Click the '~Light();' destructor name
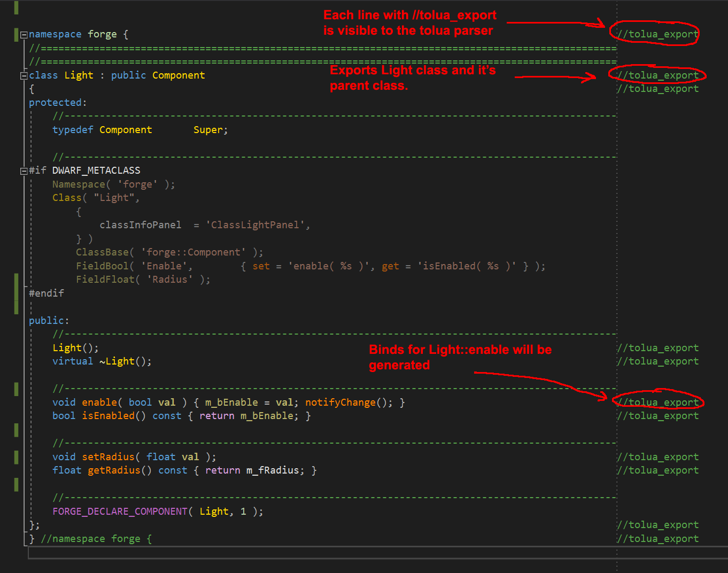 pyautogui.click(x=126, y=361)
